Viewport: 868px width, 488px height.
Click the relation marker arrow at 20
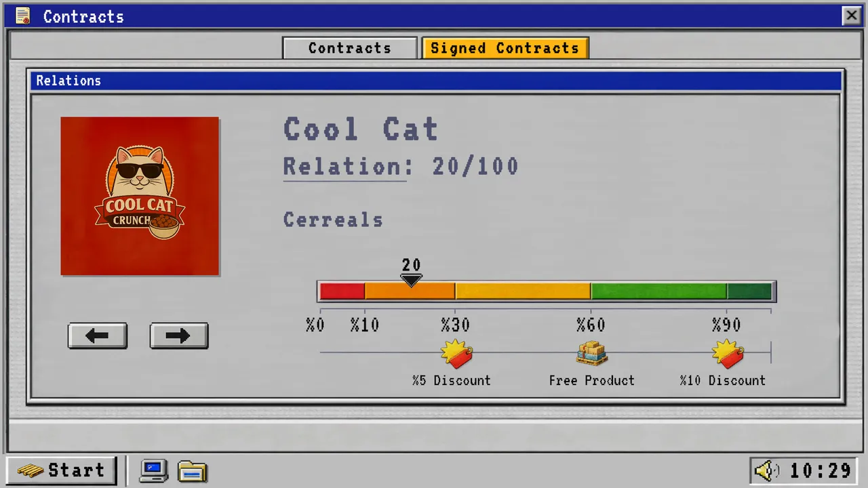(411, 280)
